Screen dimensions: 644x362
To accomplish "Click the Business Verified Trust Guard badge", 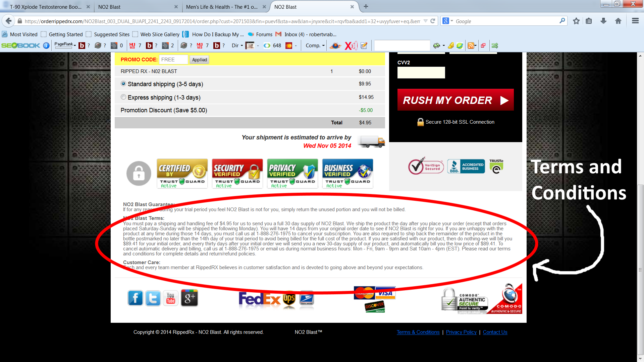I will point(348,174).
